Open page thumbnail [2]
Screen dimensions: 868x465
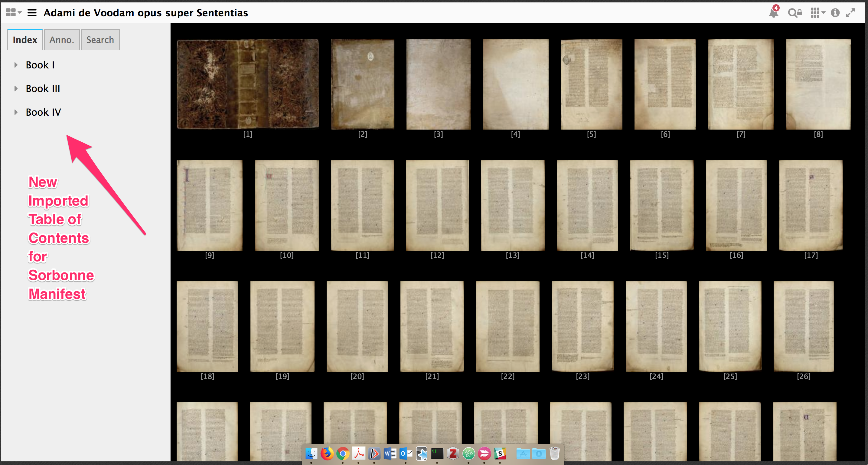363,84
